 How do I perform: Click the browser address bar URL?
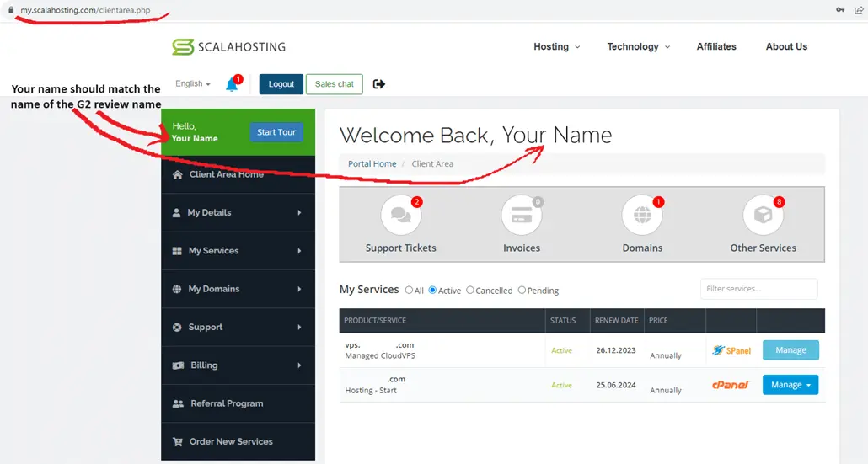85,10
